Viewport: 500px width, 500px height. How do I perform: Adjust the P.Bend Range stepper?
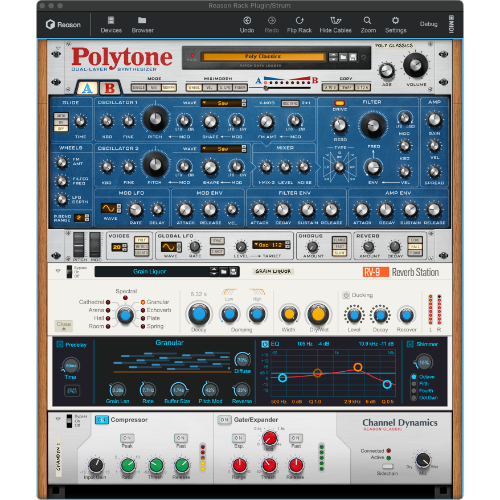click(x=87, y=218)
